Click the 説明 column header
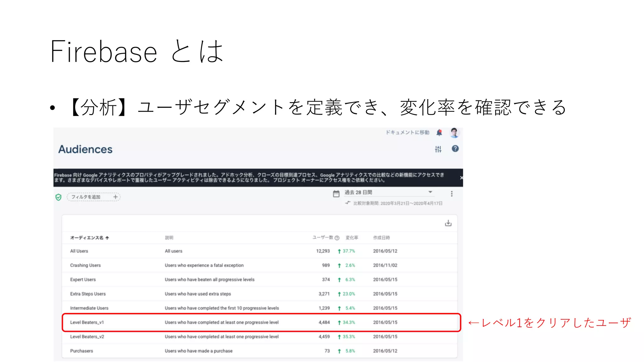This screenshot has width=644, height=362. click(x=169, y=238)
